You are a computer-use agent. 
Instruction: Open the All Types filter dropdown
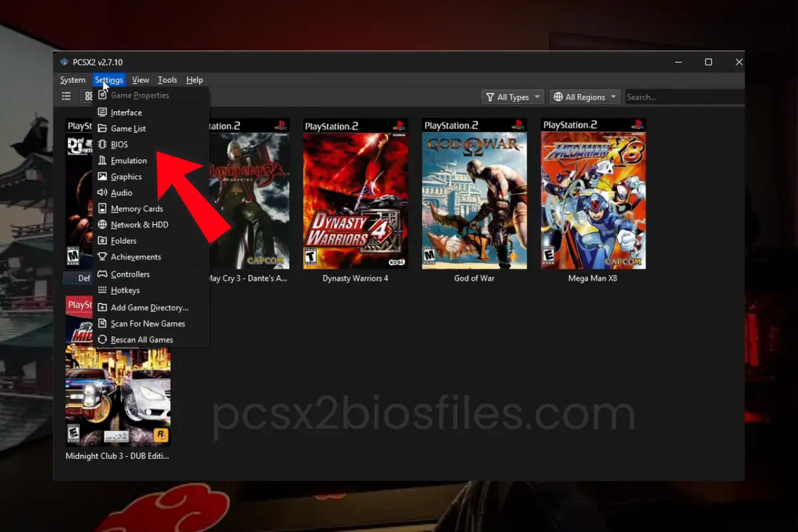(x=513, y=97)
